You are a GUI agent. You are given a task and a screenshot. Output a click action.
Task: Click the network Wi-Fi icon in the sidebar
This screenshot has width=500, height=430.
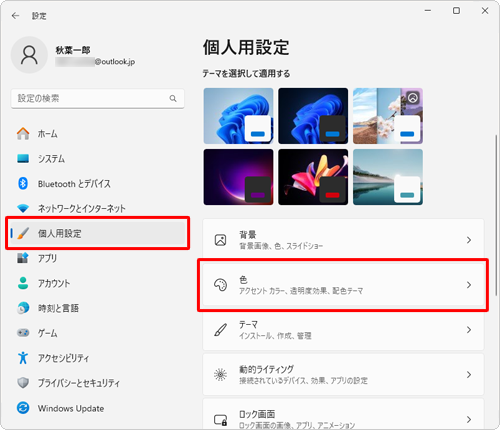23,209
